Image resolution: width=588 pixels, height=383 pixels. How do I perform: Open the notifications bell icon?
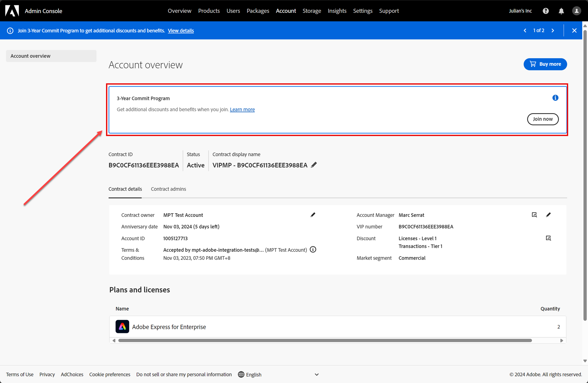click(x=561, y=11)
